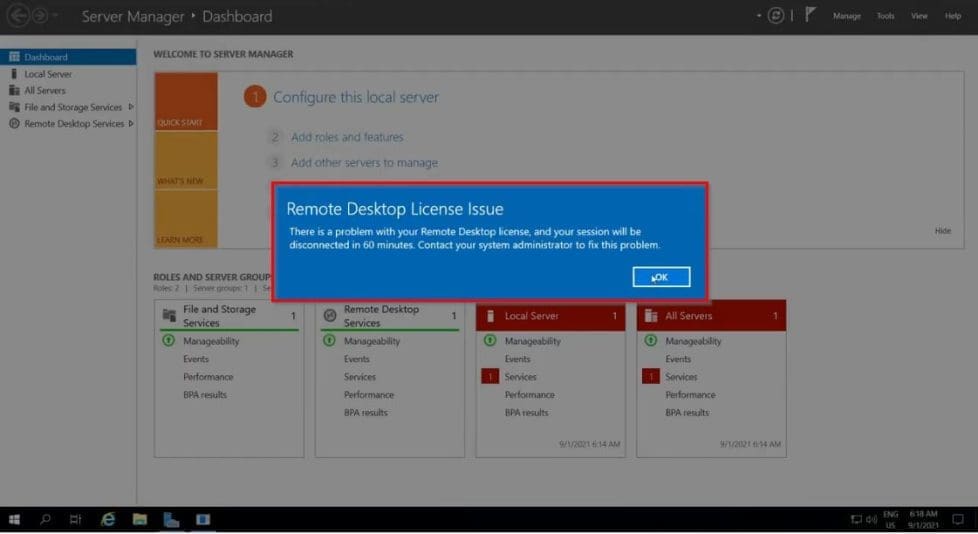Open Windows Start button
Image resolution: width=978 pixels, height=534 pixels.
coord(15,520)
